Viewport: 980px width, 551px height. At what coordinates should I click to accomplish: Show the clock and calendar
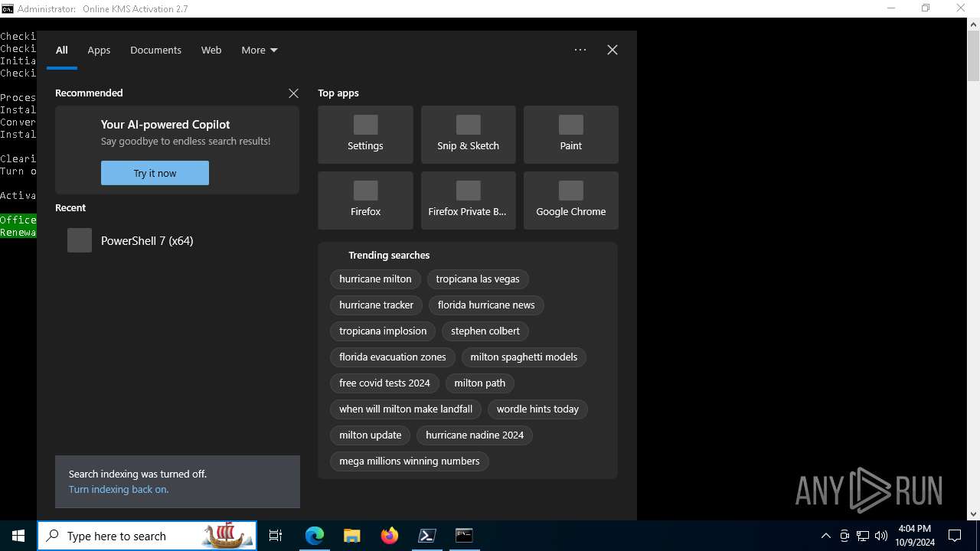[x=916, y=536]
